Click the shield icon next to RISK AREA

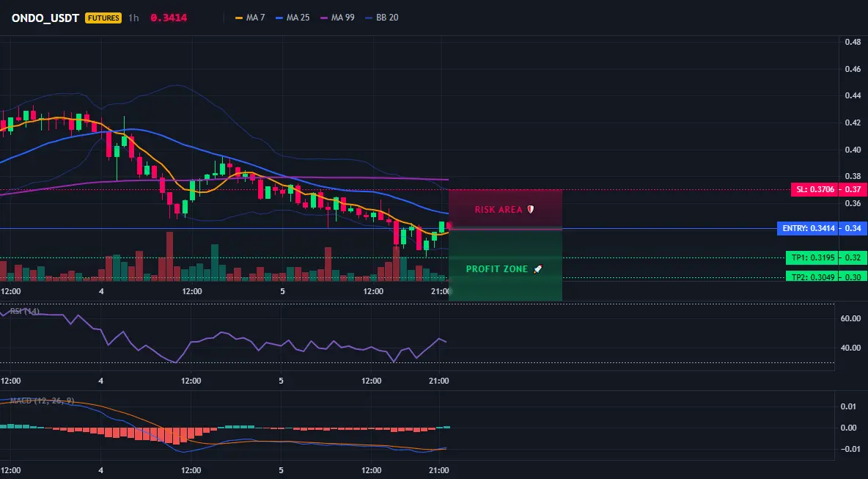[x=530, y=209]
